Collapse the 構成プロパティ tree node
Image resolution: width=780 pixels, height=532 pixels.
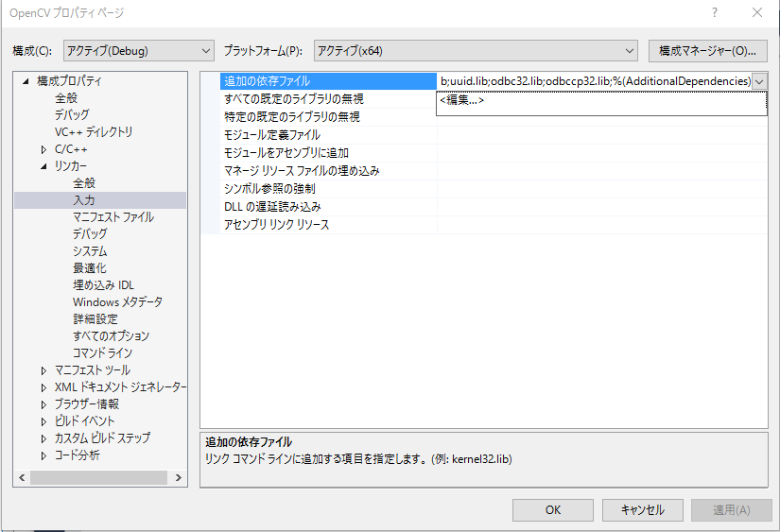click(26, 81)
